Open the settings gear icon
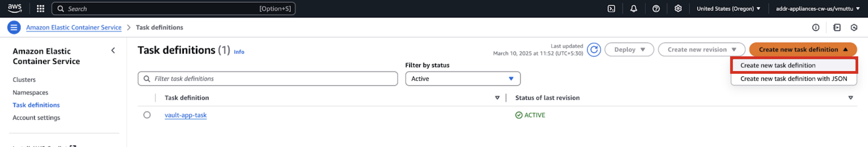868x147 pixels. click(x=678, y=9)
